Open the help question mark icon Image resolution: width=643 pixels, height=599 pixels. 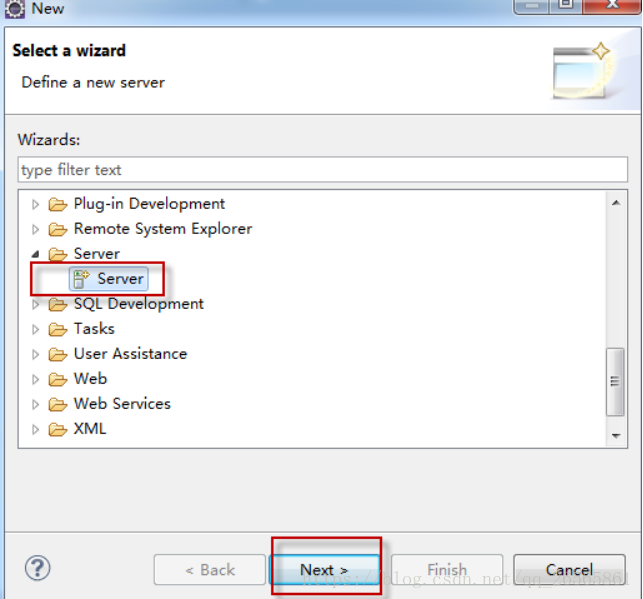tap(37, 568)
